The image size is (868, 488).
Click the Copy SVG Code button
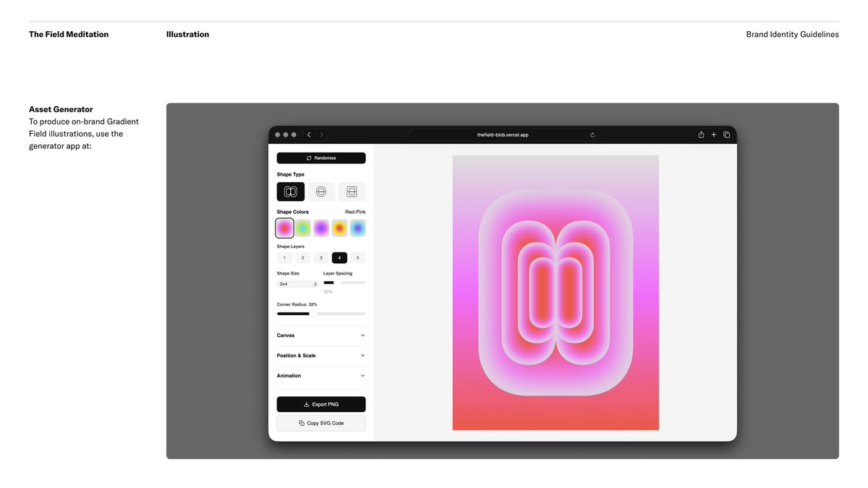coord(321,423)
